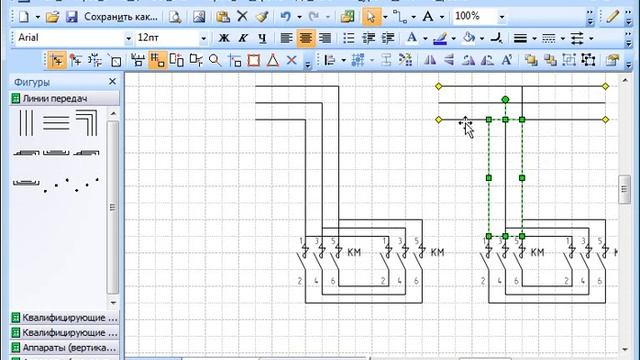Select the vertical triple-line bus shape
The image size is (640, 360).
[26, 123]
